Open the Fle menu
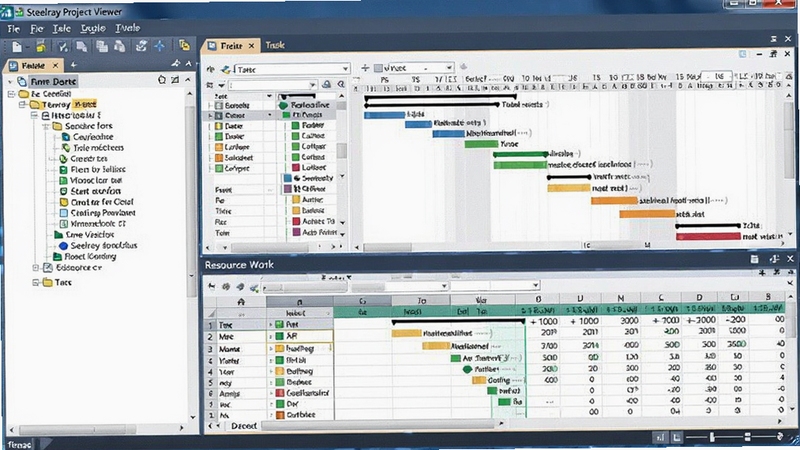Image resolution: width=800 pixels, height=450 pixels. pyautogui.click(x=14, y=29)
